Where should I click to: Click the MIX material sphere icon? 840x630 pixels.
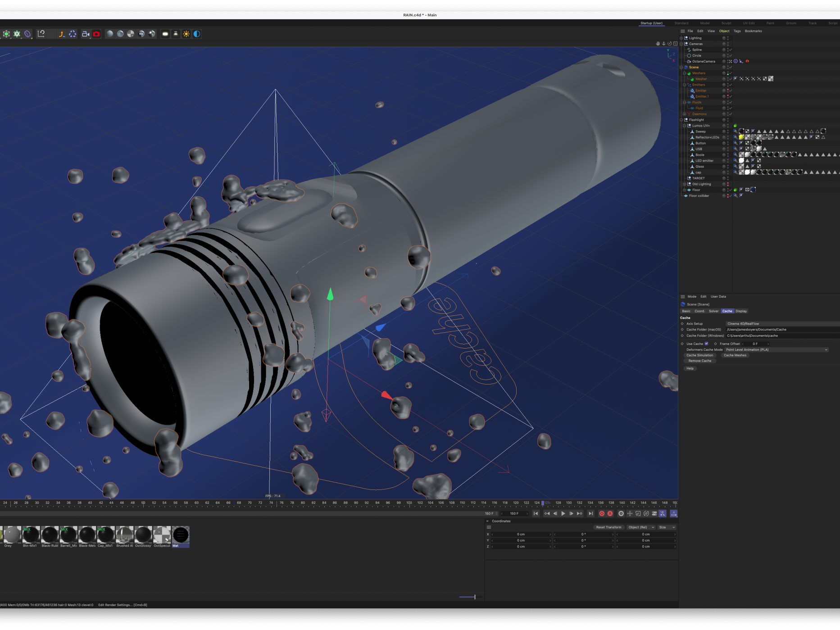point(31,535)
